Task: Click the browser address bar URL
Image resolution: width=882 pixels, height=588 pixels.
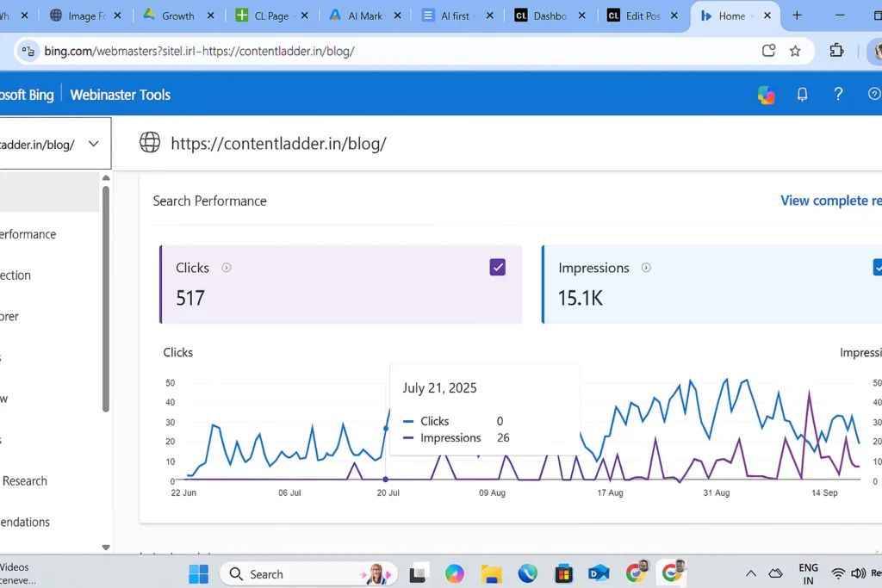Action: tap(200, 51)
